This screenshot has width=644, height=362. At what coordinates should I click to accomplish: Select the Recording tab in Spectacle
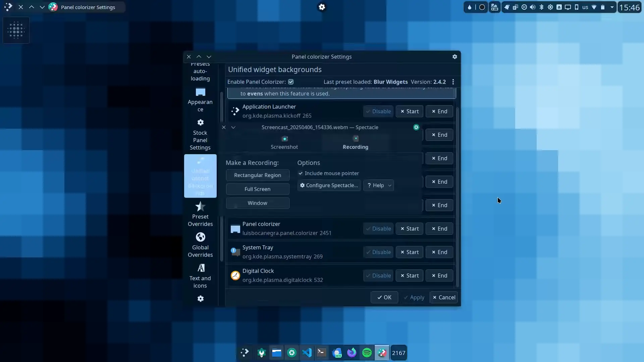[x=355, y=142]
